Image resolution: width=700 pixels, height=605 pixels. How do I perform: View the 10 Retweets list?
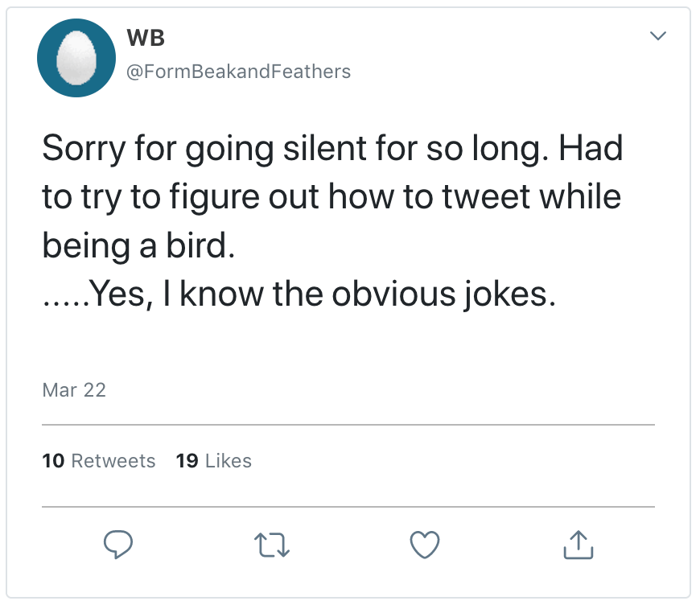[98, 461]
